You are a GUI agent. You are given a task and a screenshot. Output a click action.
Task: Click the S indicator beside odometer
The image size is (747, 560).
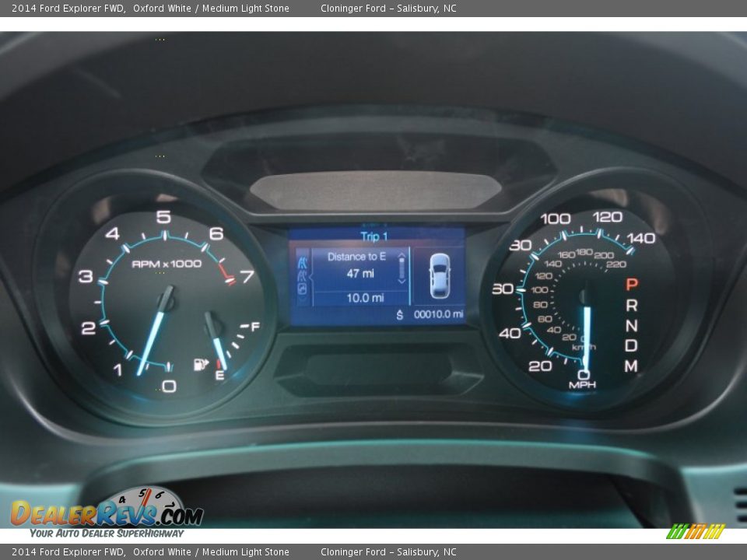[x=400, y=315]
